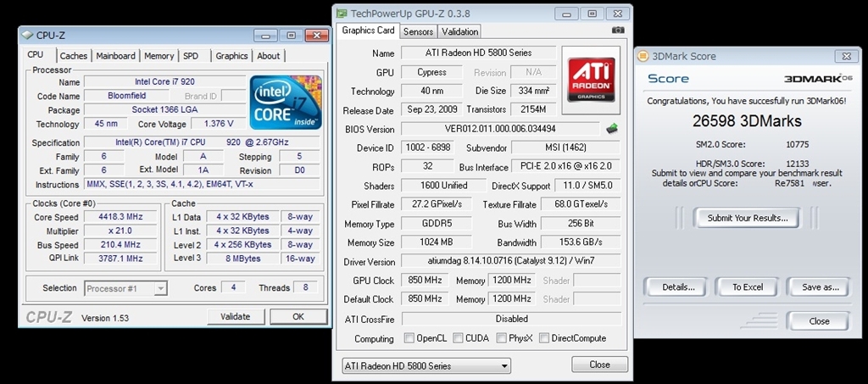Tick the PhysX checkbox
Image resolution: width=868 pixels, height=384 pixels.
coord(501,338)
